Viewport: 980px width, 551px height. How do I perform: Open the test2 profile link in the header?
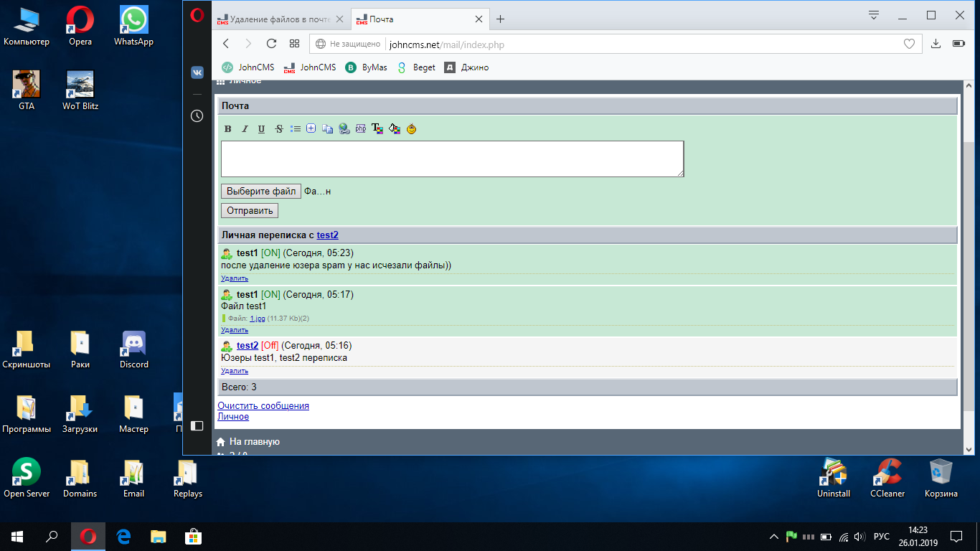click(328, 235)
